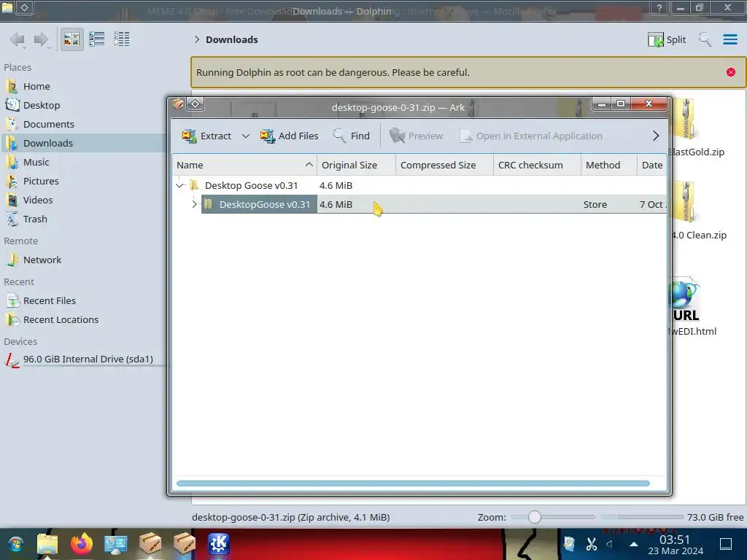The height and width of the screenshot is (560, 747).
Task: Dismiss the root warning message
Action: coord(731,72)
